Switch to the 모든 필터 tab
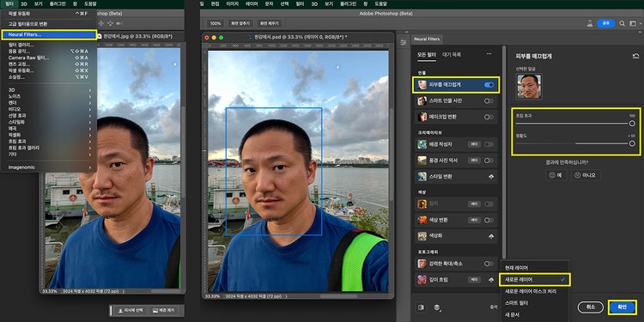This screenshot has width=644, height=322. pos(427,54)
